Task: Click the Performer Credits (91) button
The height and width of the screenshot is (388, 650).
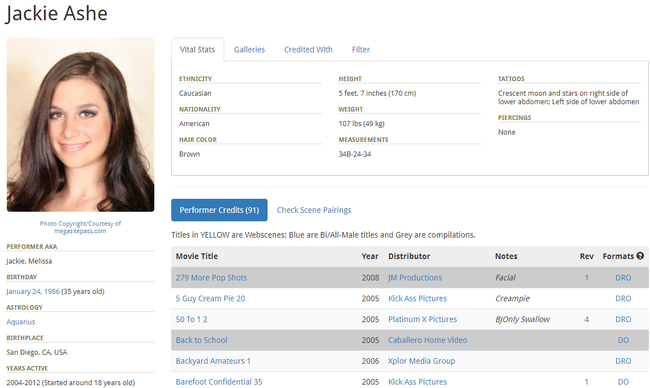Action: (219, 210)
